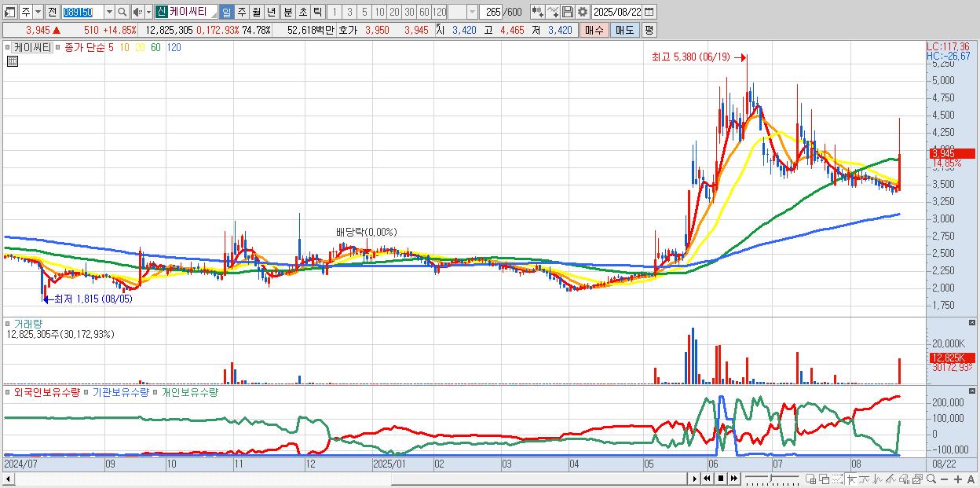Open the interval dropdown after 120
The width and height of the screenshot is (980, 488).
tap(472, 12)
